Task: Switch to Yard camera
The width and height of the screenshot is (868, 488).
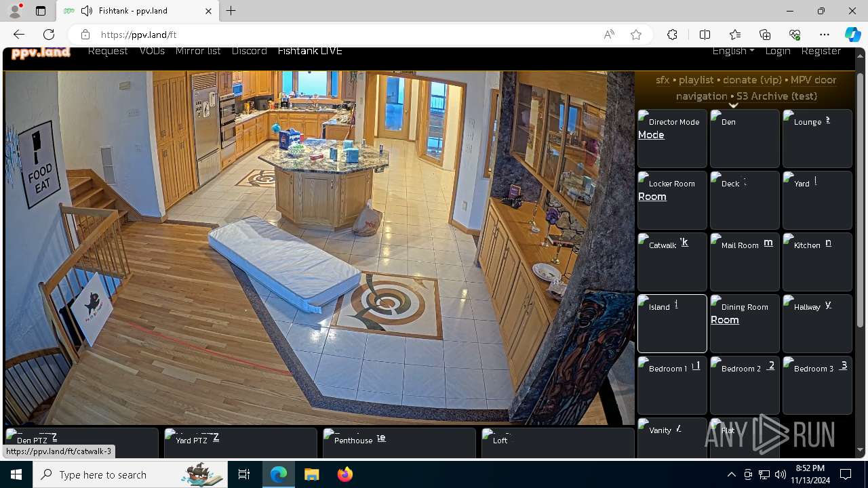Action: click(x=817, y=200)
